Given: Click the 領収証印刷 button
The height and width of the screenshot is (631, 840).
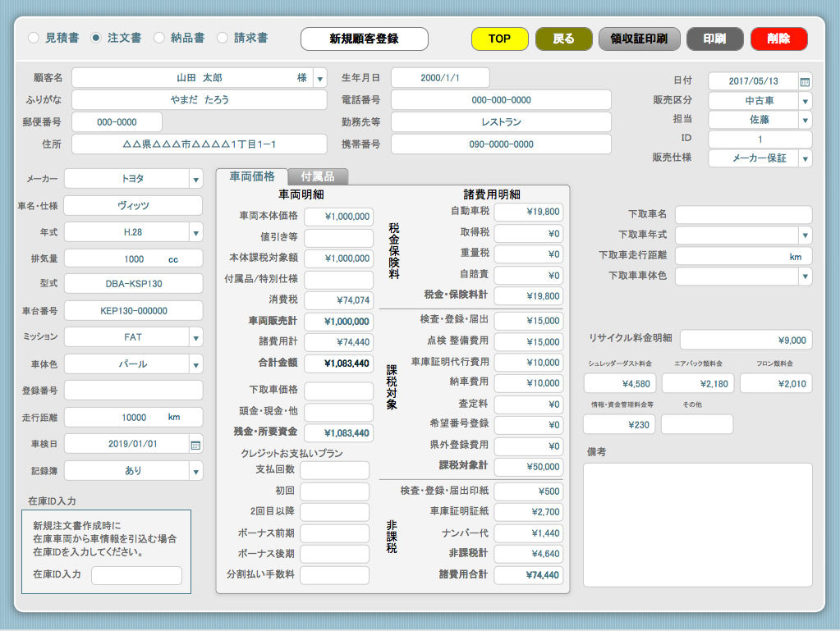Looking at the screenshot, I should point(639,39).
